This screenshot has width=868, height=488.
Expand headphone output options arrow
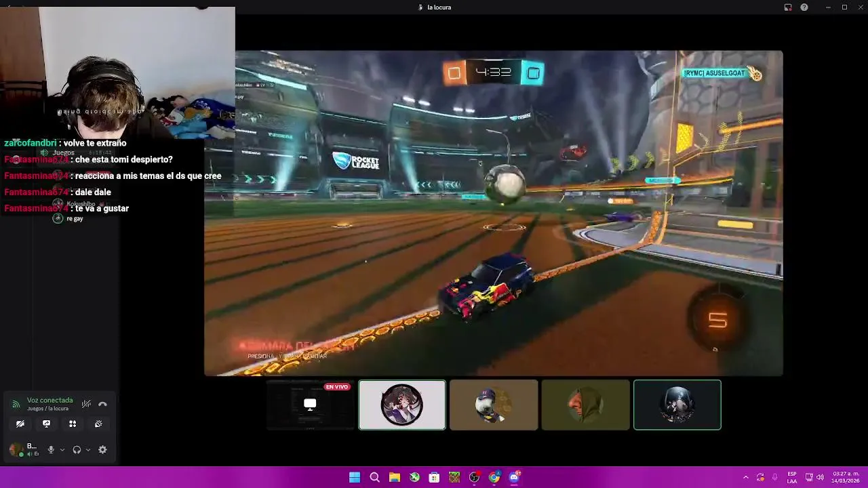tap(88, 449)
